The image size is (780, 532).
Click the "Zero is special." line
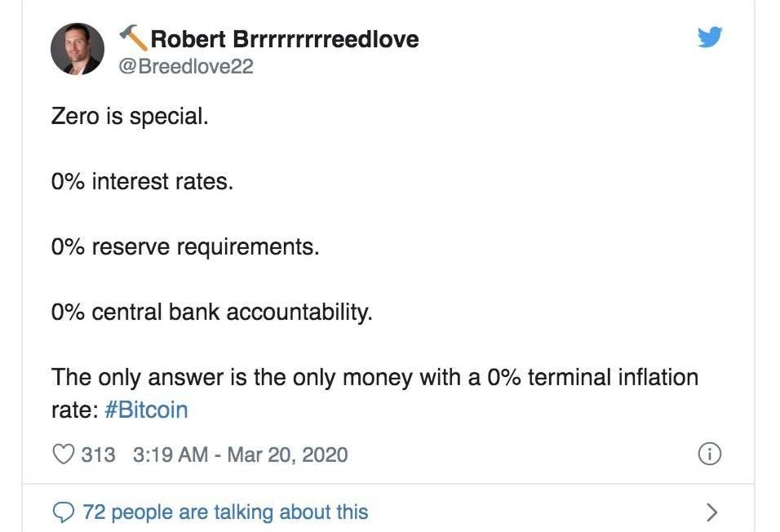(130, 116)
